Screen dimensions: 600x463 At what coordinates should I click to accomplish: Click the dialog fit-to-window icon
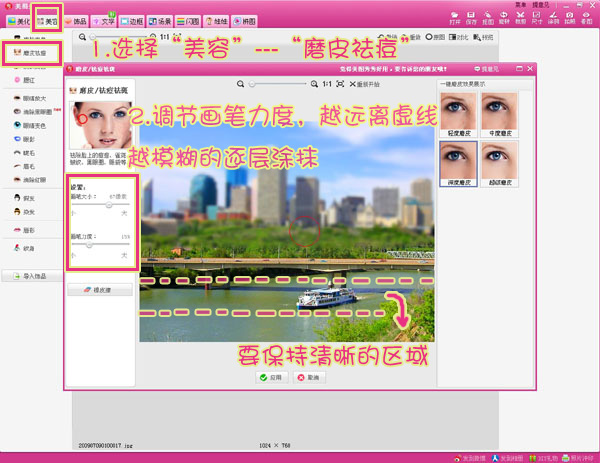(340, 84)
